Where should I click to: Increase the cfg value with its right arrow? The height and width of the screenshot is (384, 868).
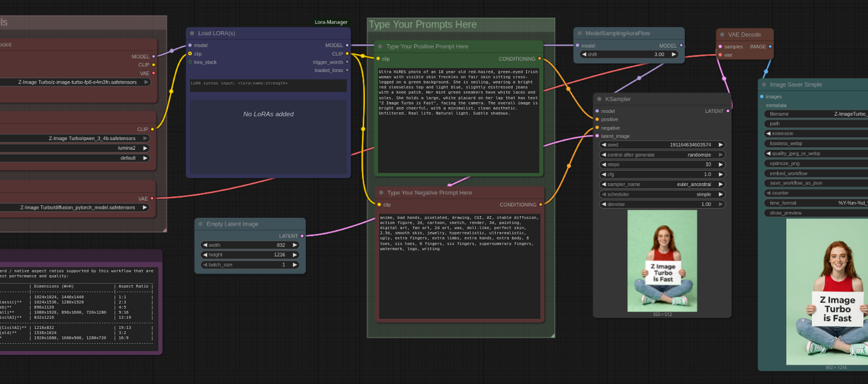720,175
